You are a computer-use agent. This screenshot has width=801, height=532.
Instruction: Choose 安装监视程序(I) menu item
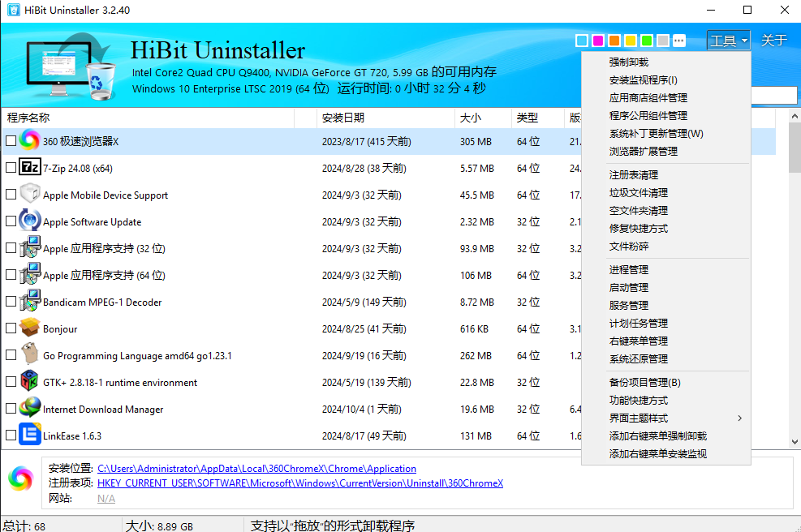(643, 80)
